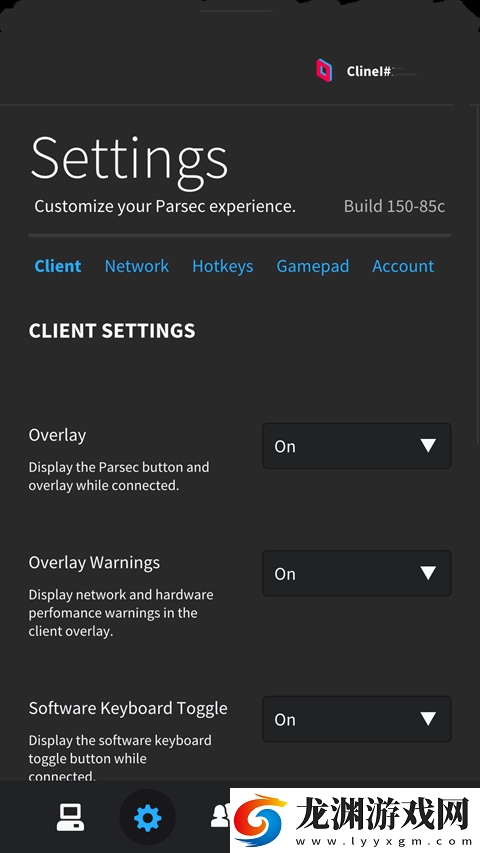Open the Overlay Warnings dropdown
The width and height of the screenshot is (480, 853).
[x=357, y=573]
